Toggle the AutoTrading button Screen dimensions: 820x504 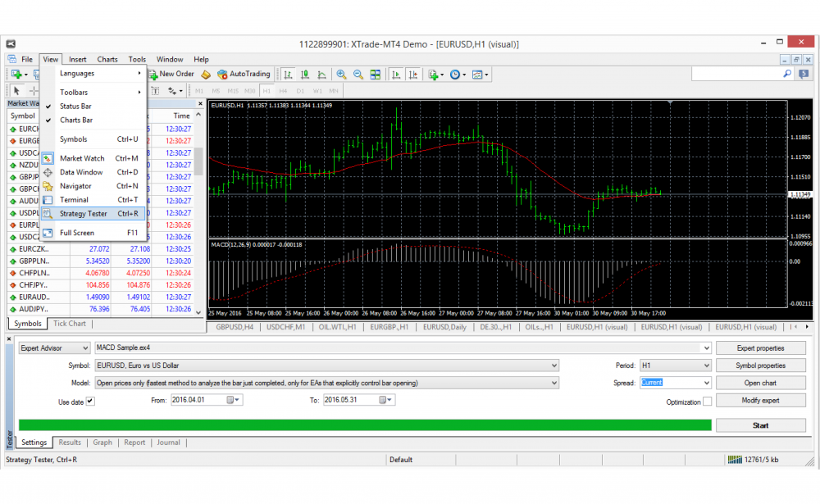point(244,74)
